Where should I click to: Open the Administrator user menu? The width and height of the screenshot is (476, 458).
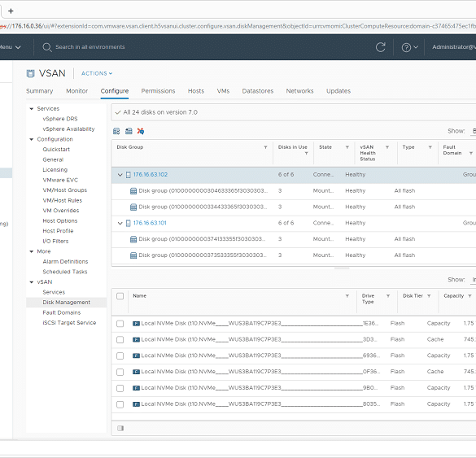click(454, 47)
